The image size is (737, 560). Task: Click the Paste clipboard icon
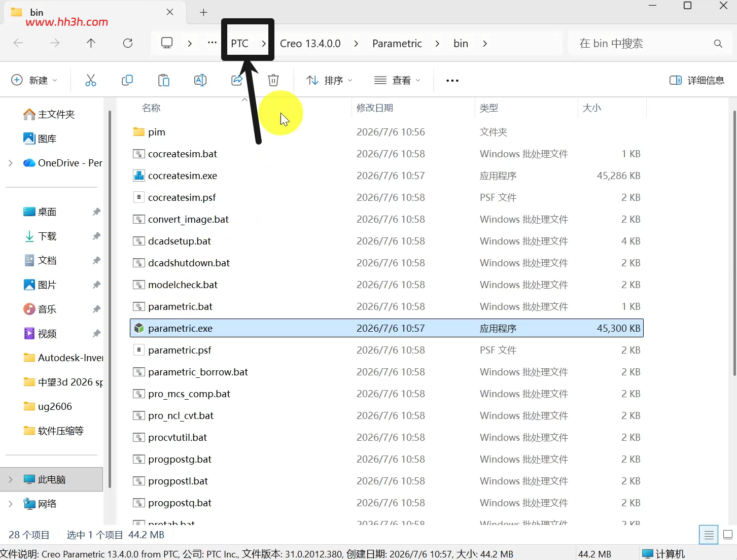pyautogui.click(x=164, y=80)
